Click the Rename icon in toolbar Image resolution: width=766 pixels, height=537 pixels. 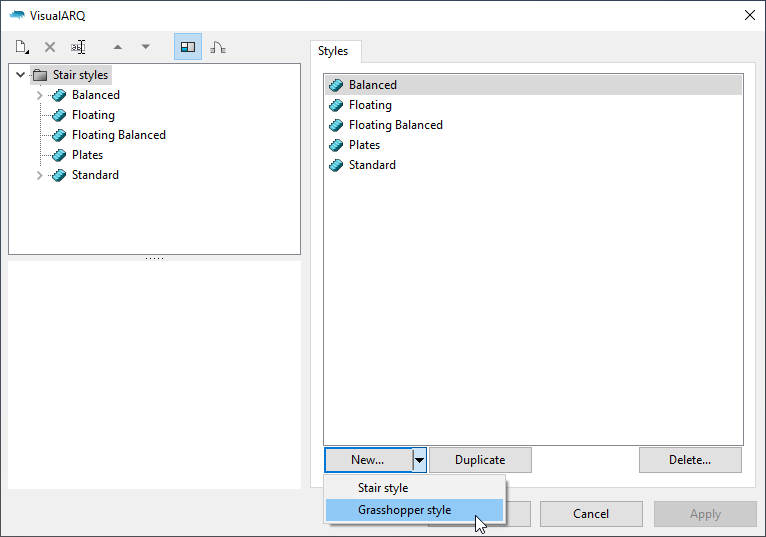tap(78, 47)
